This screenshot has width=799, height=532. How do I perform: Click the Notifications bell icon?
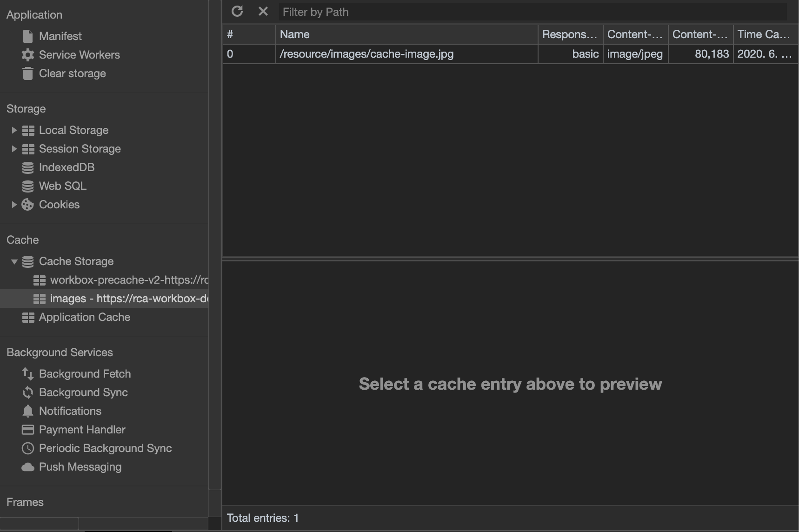[x=28, y=411]
